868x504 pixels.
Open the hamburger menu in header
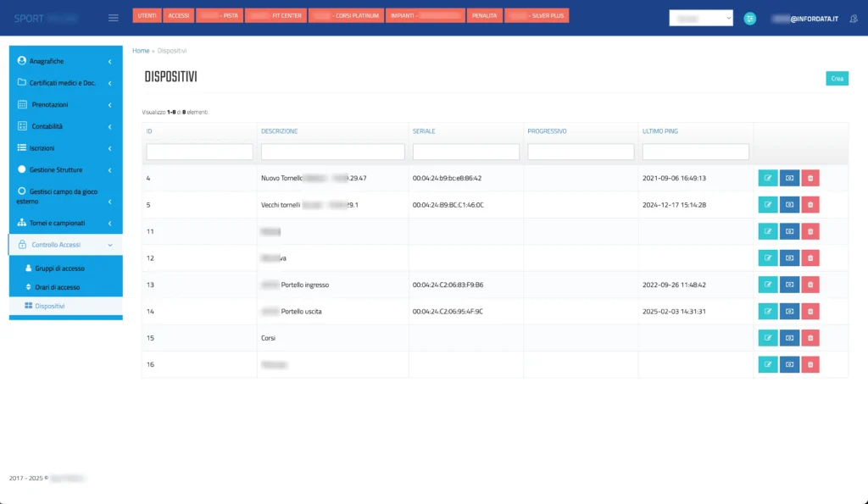click(x=114, y=18)
